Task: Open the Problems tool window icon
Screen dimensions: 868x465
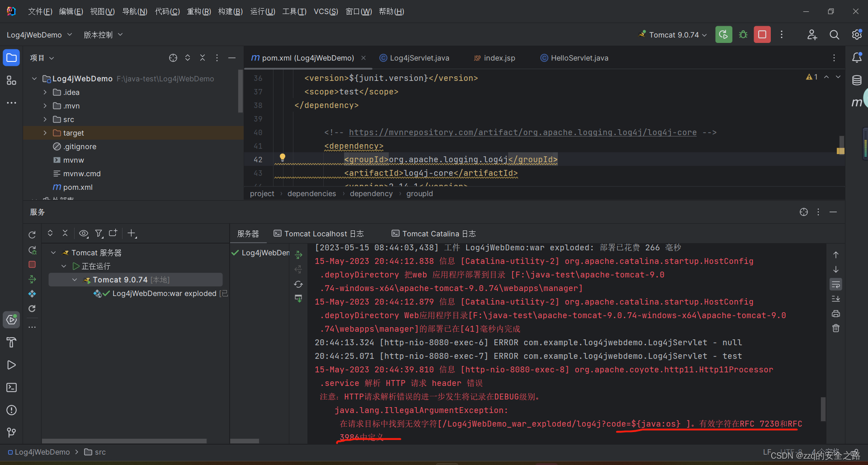Action: [11, 410]
